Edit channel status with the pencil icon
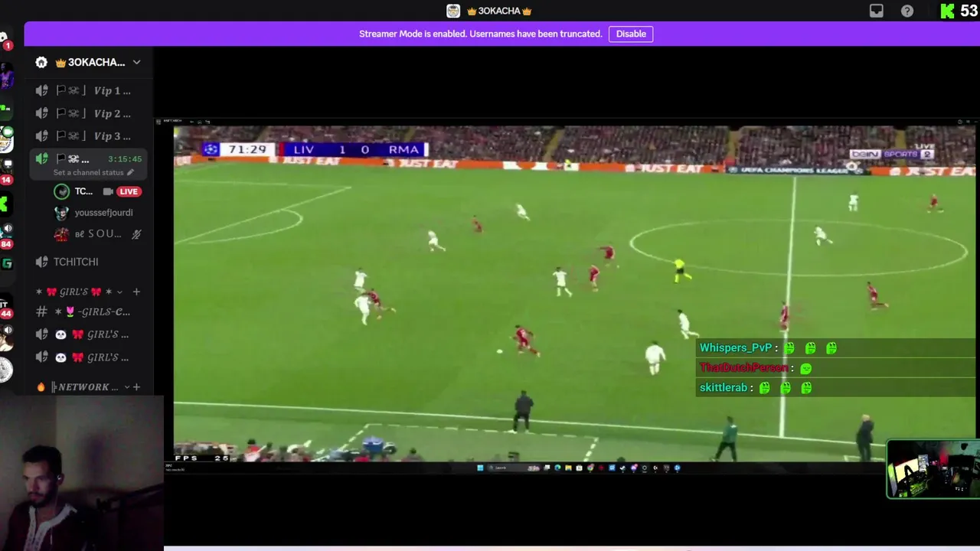This screenshot has height=551, width=980. click(130, 172)
